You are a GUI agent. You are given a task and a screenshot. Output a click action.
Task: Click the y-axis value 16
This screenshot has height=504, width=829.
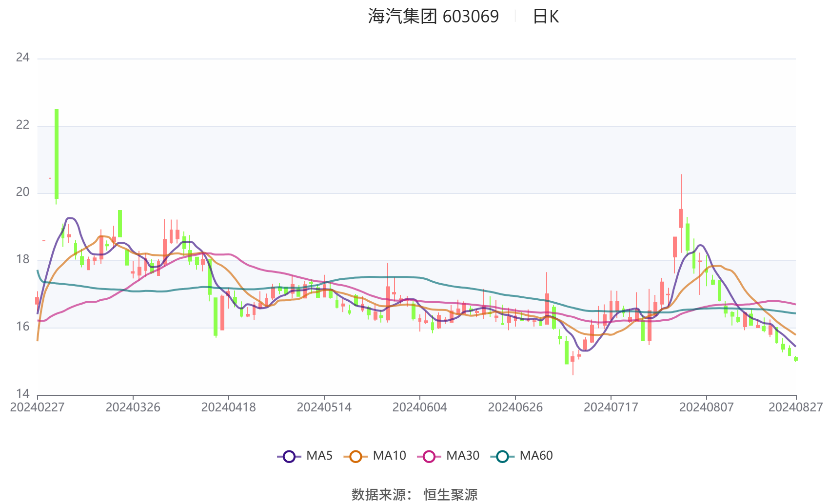[22, 327]
